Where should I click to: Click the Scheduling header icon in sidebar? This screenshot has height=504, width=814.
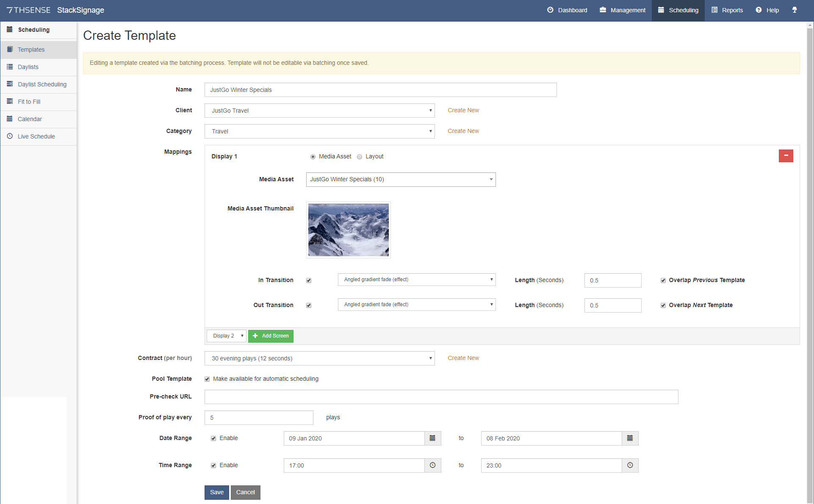(10, 30)
